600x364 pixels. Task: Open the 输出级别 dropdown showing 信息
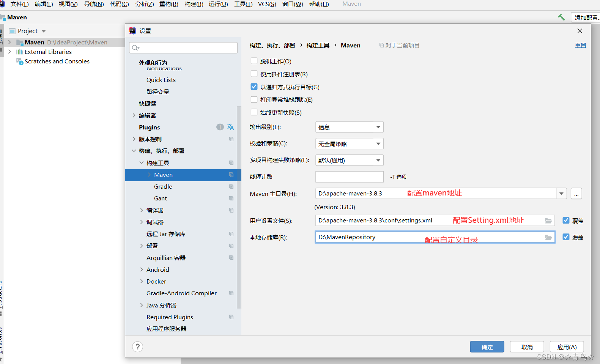click(x=350, y=127)
